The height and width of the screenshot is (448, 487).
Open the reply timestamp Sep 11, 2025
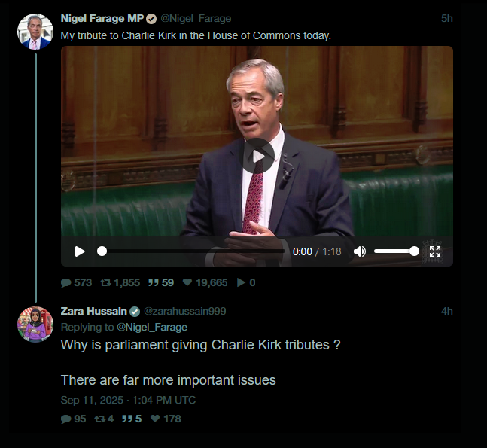pos(128,400)
